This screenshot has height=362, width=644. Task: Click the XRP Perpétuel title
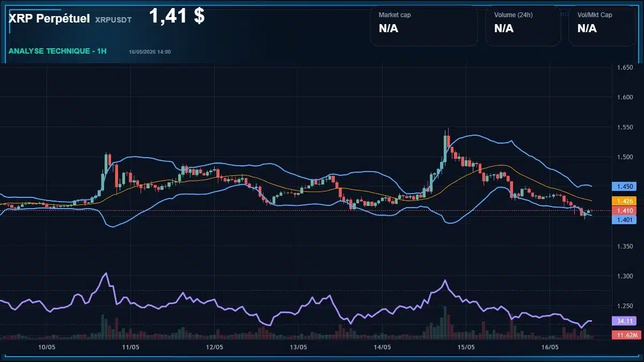pyautogui.click(x=49, y=18)
